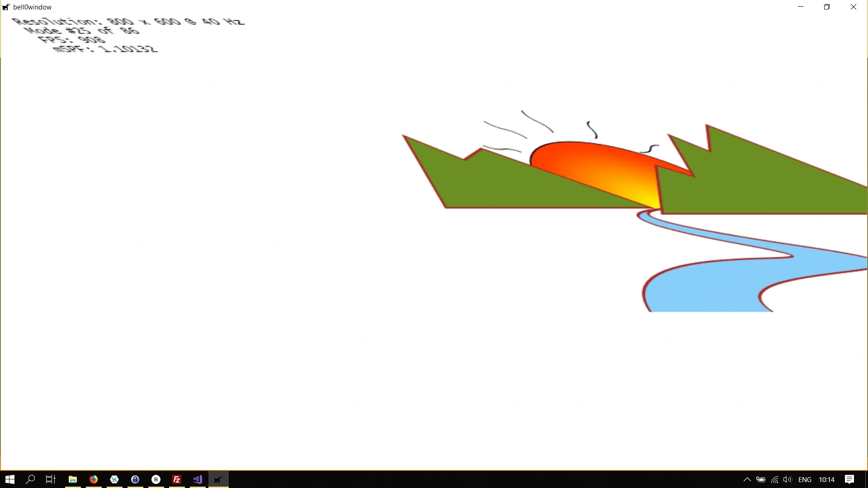Open Task View on the taskbar
This screenshot has height=488, width=868.
(x=51, y=479)
